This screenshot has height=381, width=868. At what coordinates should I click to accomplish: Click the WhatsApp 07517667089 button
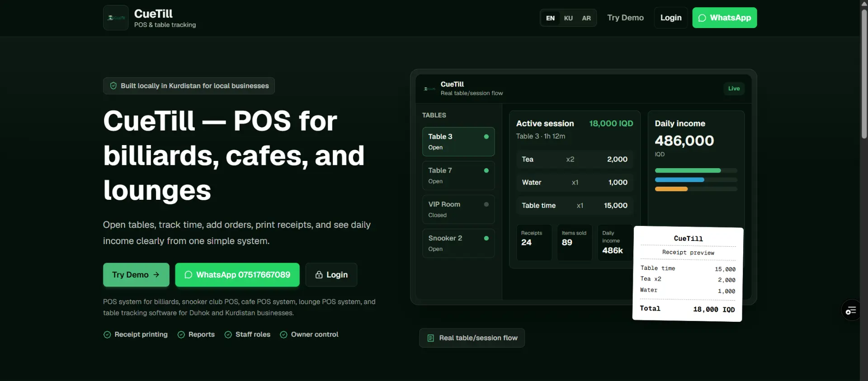coord(237,275)
